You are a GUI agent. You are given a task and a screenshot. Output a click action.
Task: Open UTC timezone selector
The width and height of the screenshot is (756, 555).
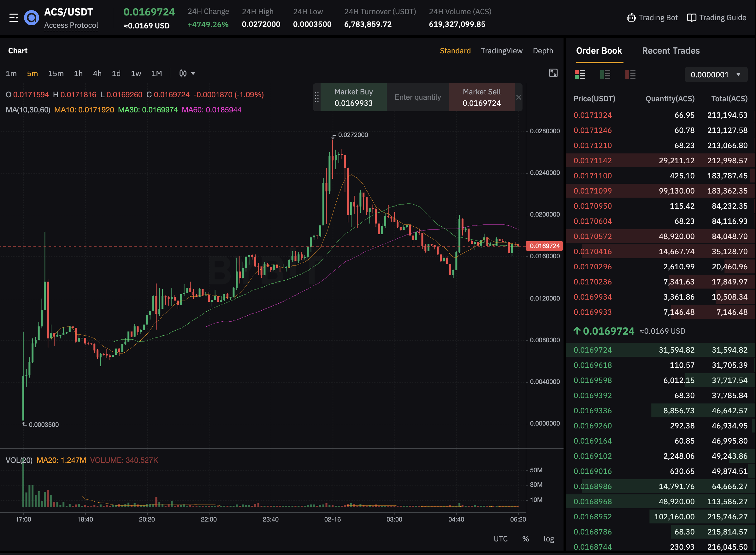(x=500, y=539)
